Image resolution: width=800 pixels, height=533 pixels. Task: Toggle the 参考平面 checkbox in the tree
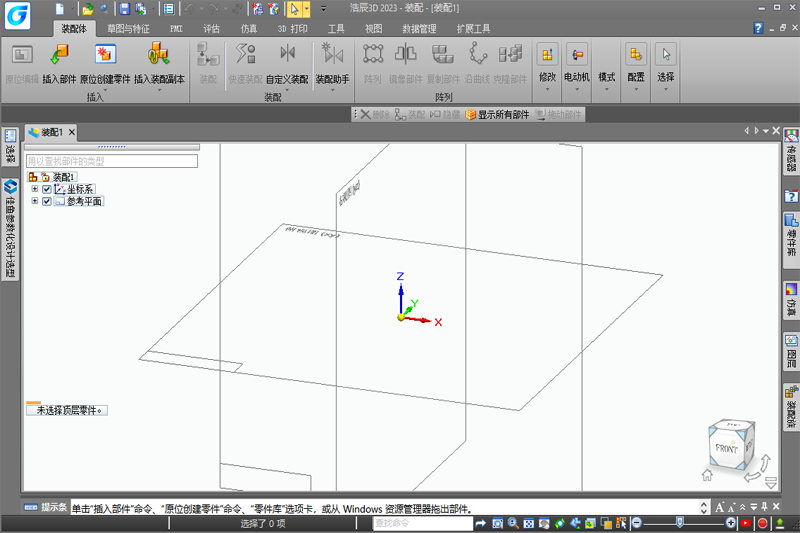[46, 201]
